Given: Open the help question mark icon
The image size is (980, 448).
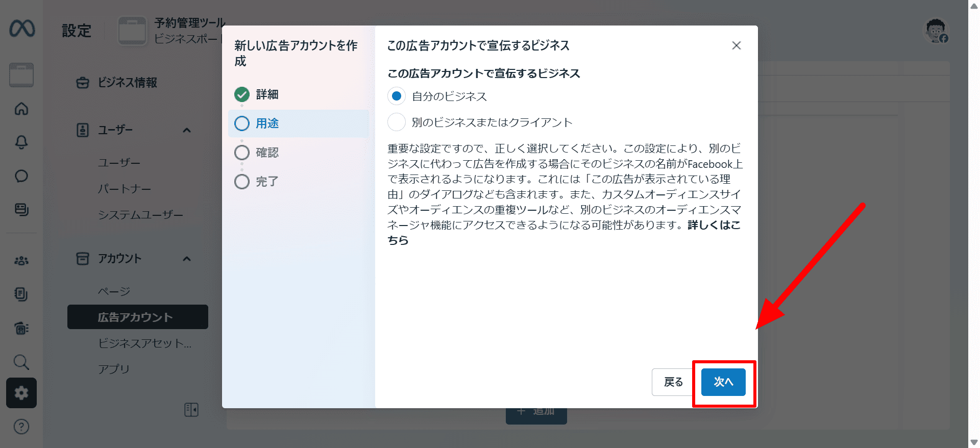Looking at the screenshot, I should 21,427.
